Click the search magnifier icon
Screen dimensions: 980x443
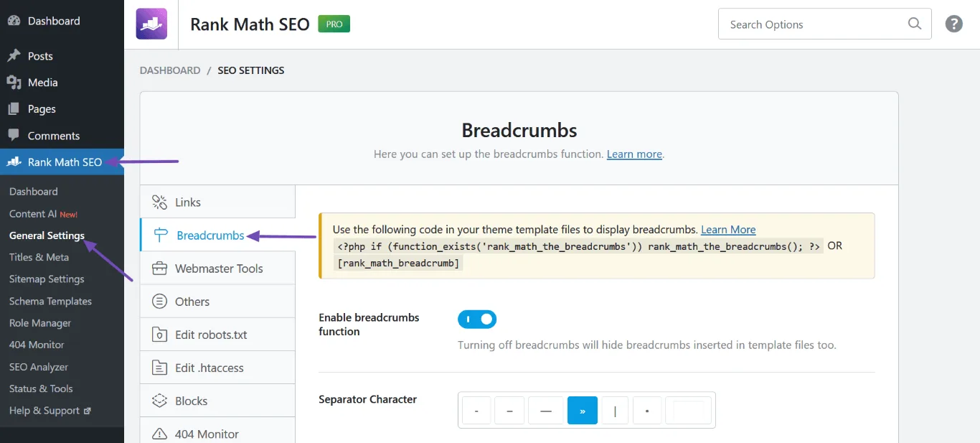pos(915,24)
